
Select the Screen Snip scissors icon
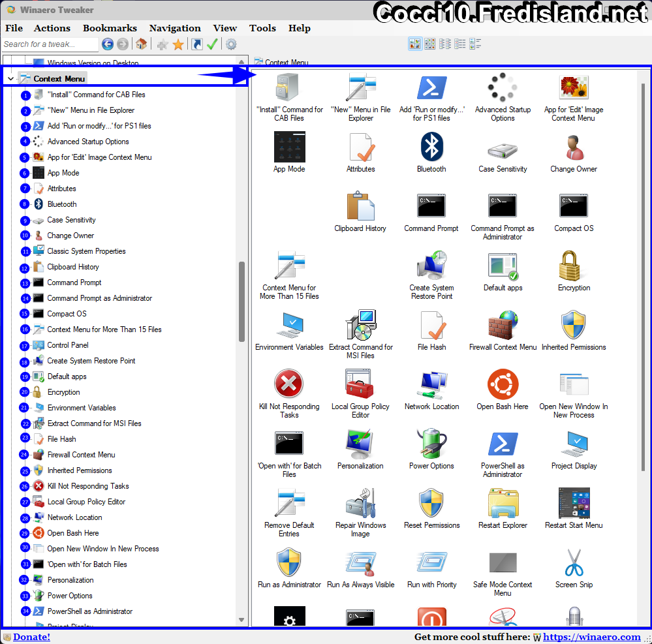574,562
